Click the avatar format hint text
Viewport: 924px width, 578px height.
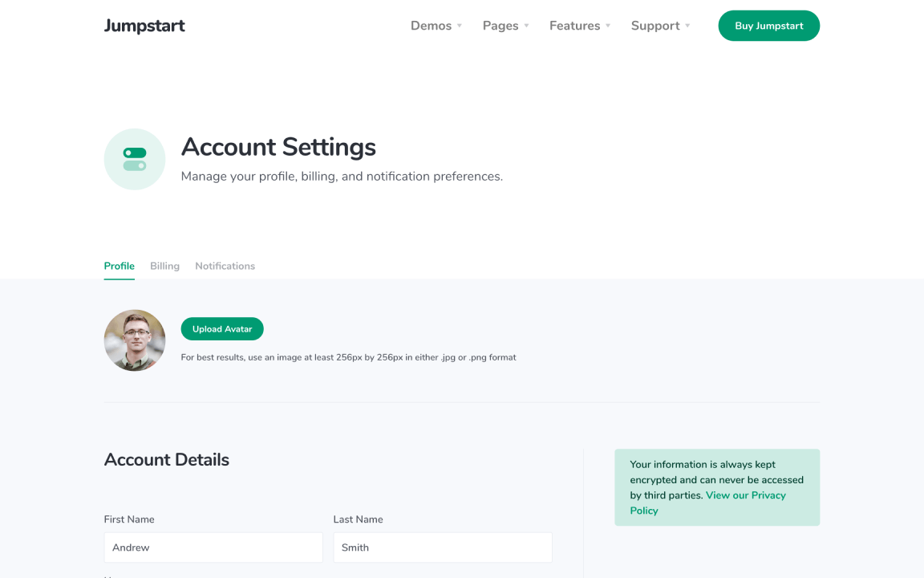(348, 357)
